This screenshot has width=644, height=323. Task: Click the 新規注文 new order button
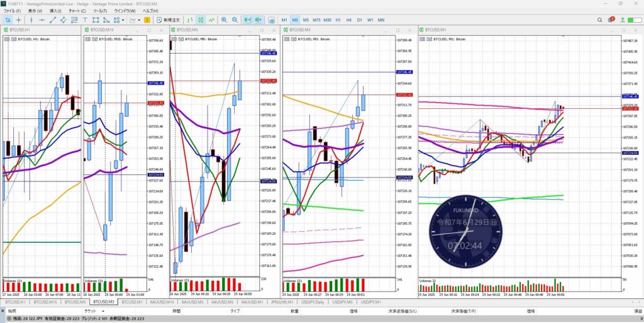(169, 20)
